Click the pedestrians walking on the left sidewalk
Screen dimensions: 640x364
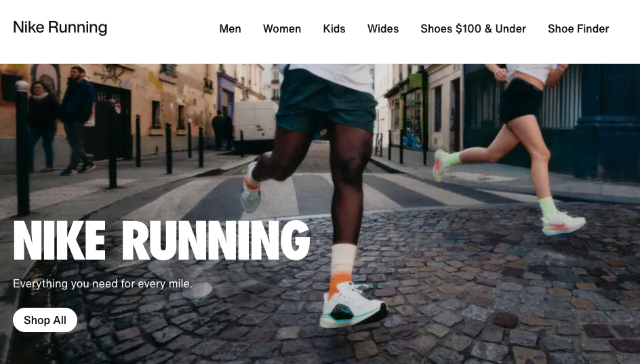(61, 121)
